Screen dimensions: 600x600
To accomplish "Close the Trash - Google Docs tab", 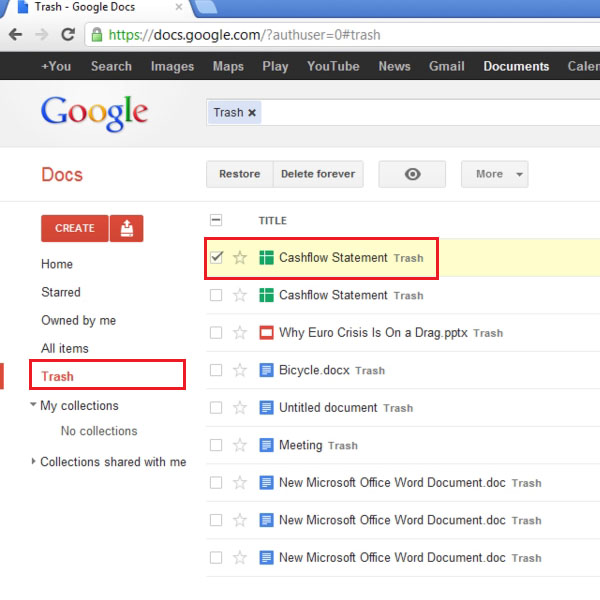I will 179,7.
